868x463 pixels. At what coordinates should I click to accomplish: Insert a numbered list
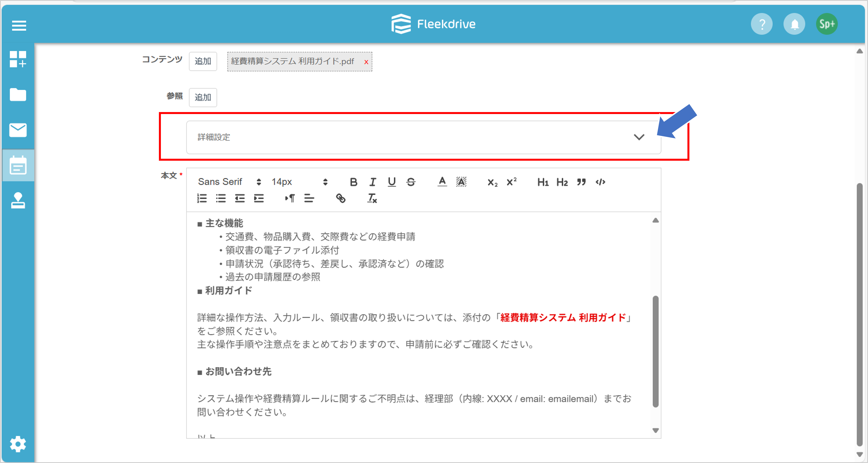point(202,198)
